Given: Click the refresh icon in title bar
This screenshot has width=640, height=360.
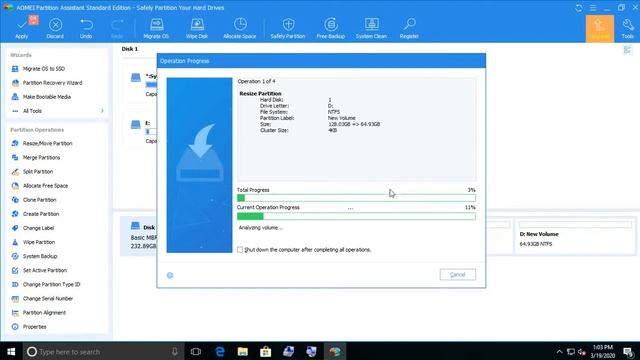Looking at the screenshot, I should point(579,8).
